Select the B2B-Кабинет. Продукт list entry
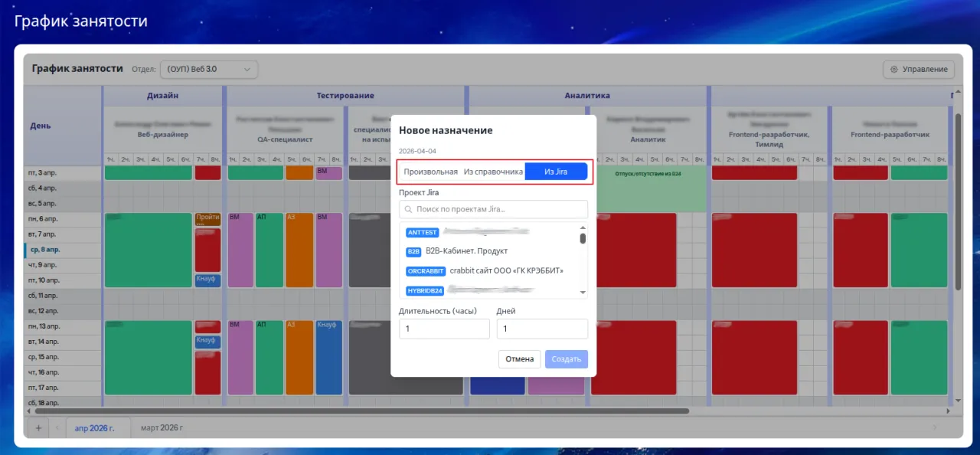This screenshot has width=980, height=455. pyautogui.click(x=466, y=251)
